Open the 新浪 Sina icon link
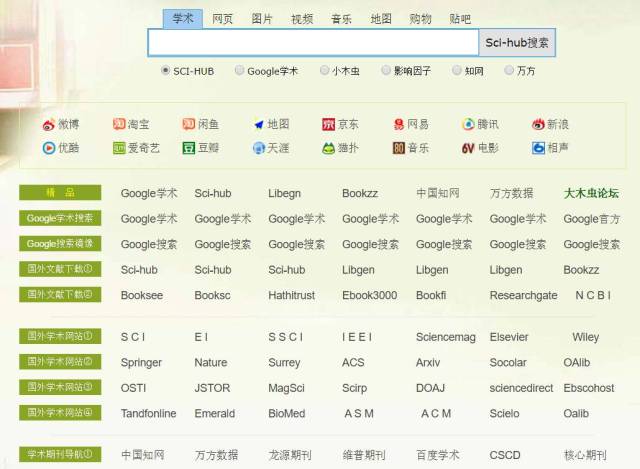The height and width of the screenshot is (469, 640). 550,124
